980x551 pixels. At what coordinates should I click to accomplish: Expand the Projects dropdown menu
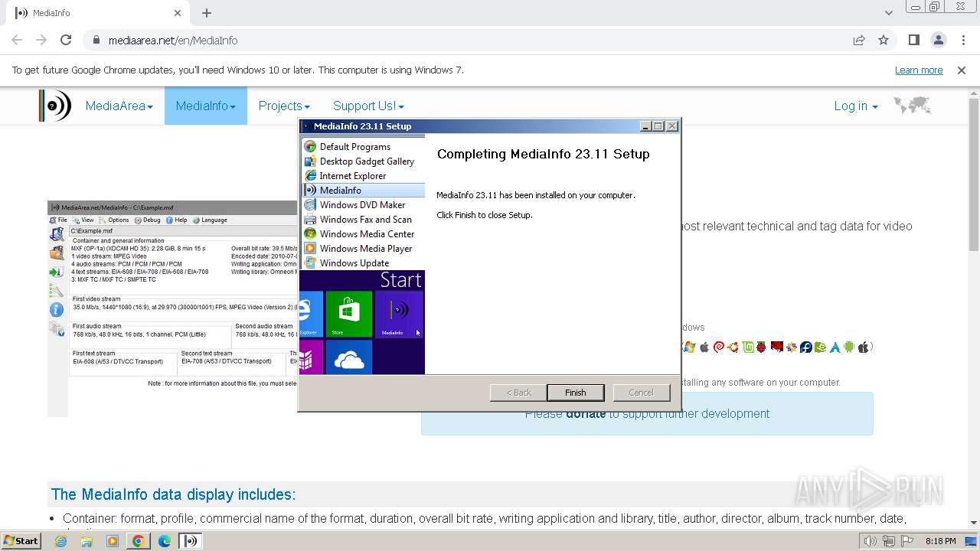tap(284, 106)
